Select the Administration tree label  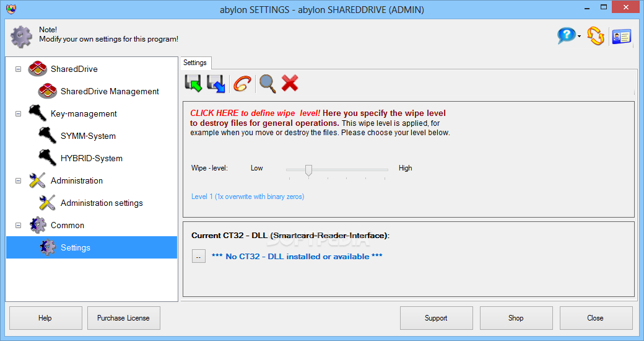point(77,180)
